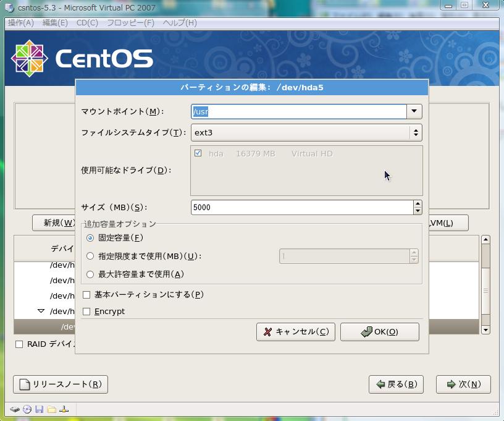The image size is (504, 421).
Task: Click the hard disk status icon
Action: click(x=15, y=409)
